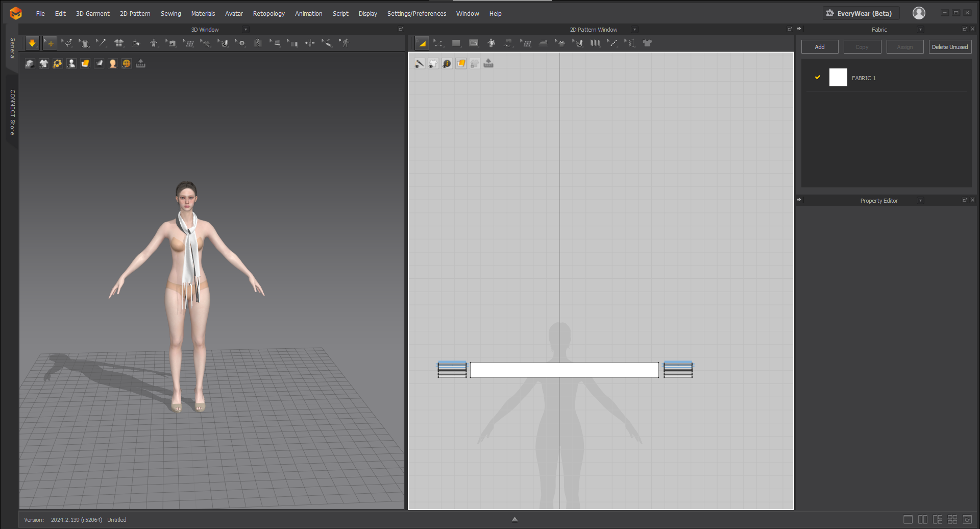
Task: Toggle 2D information display icon
Action: point(447,63)
